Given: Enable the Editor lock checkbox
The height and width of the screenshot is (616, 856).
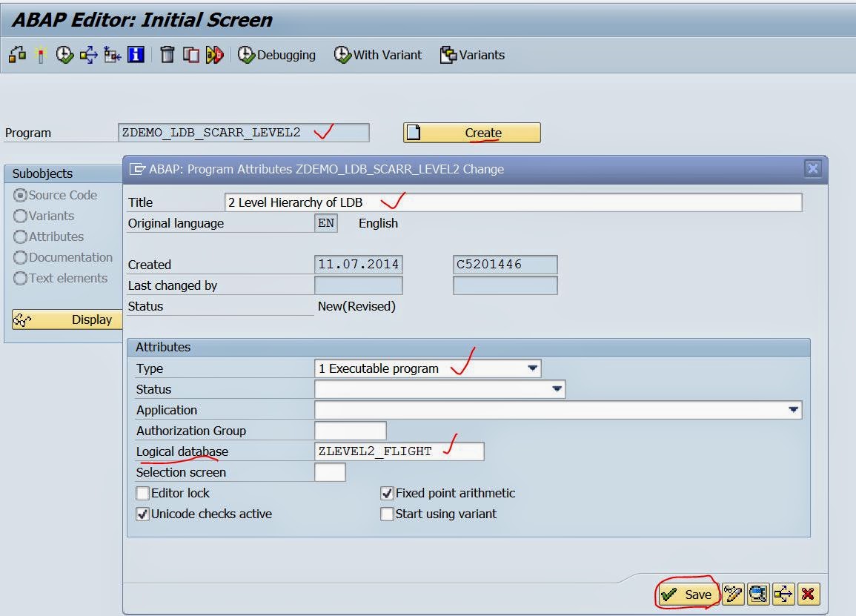Looking at the screenshot, I should [142, 493].
